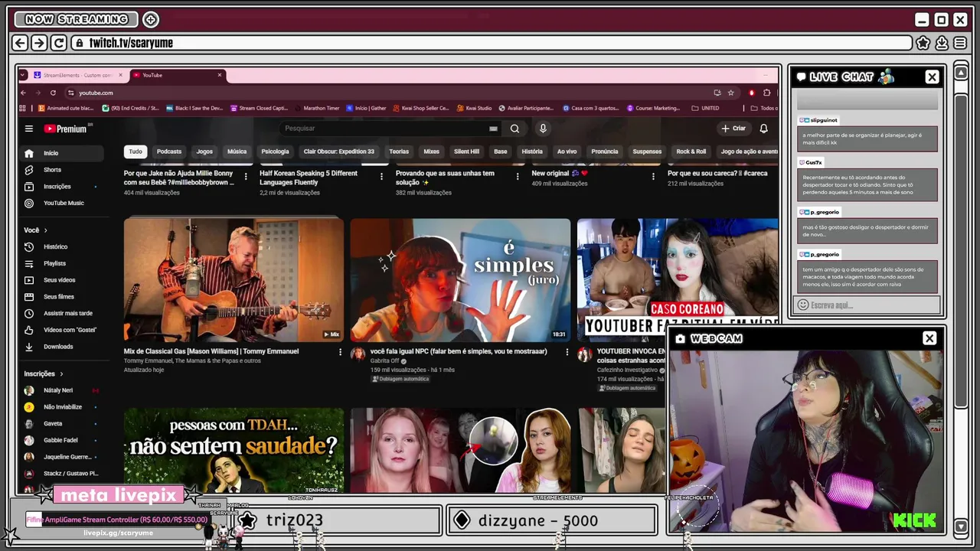Open Nátaly Neri subscription channel
The width and height of the screenshot is (980, 551).
(61, 390)
